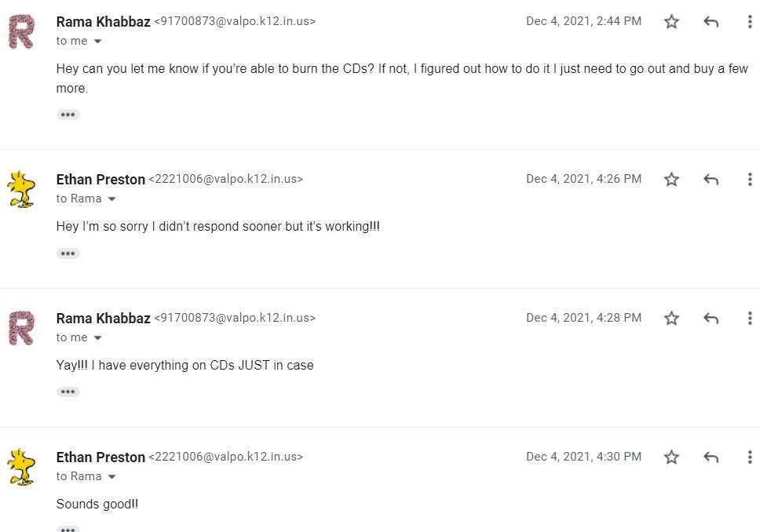The height and width of the screenshot is (532, 767).
Task: Open more options for 4:28 PM message
Action: click(x=750, y=319)
